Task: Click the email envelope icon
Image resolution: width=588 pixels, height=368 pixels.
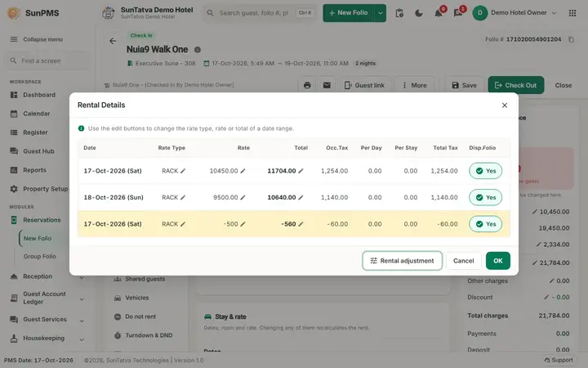Action: coord(327,85)
